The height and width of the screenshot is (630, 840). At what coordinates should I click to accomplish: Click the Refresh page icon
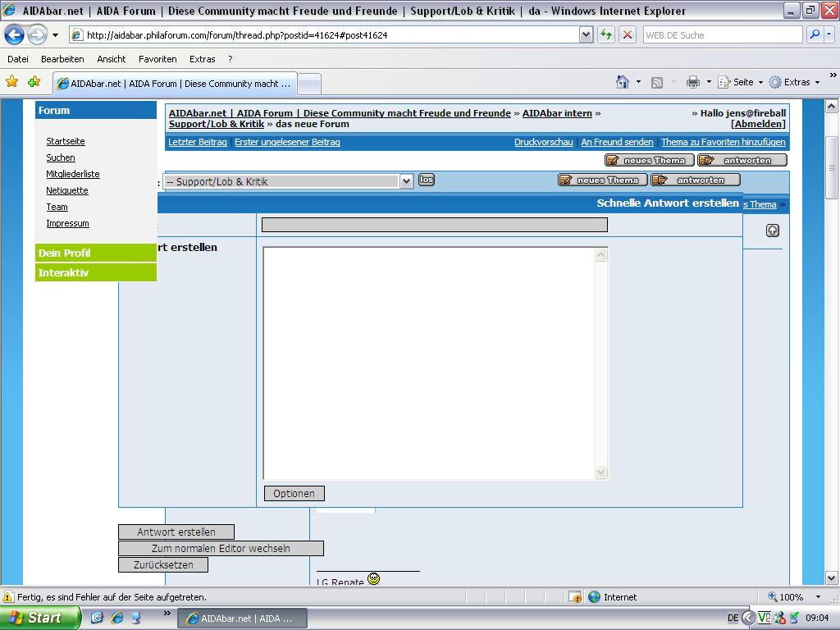(606, 34)
